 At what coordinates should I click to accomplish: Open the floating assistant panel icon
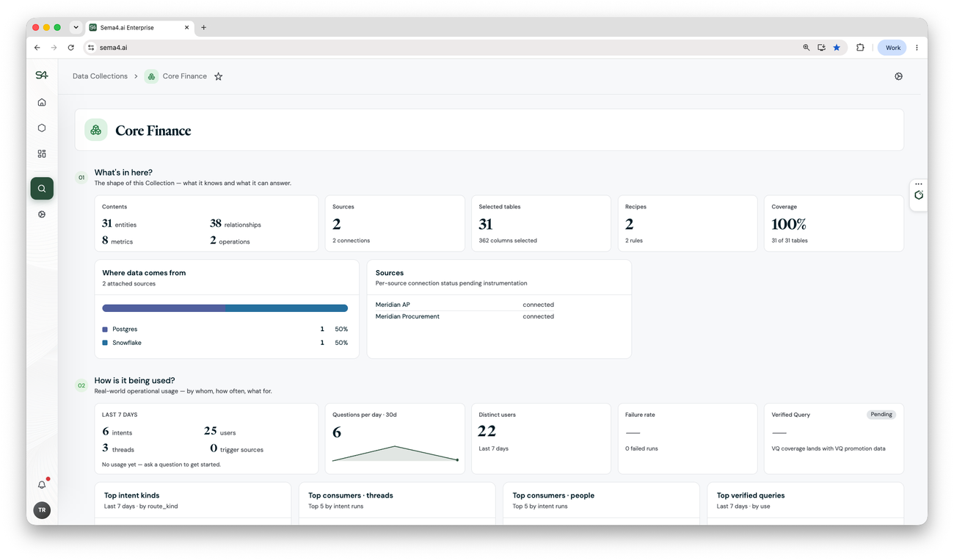click(x=919, y=195)
